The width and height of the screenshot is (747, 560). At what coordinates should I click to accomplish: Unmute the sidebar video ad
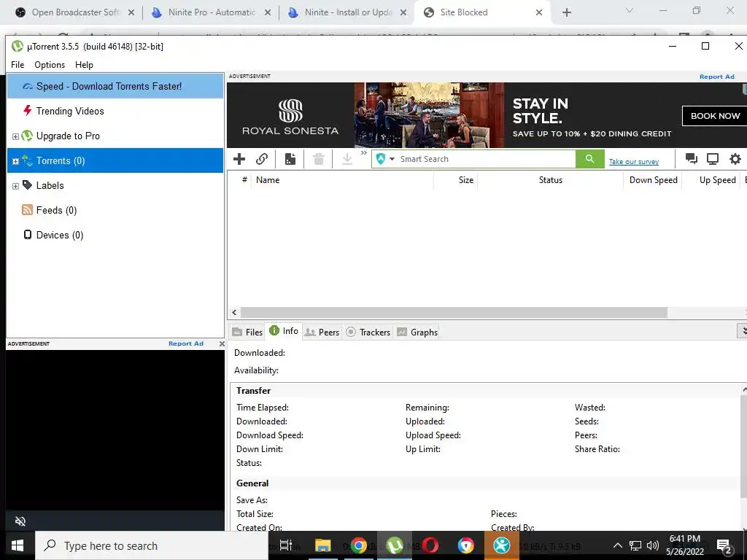pos(20,521)
